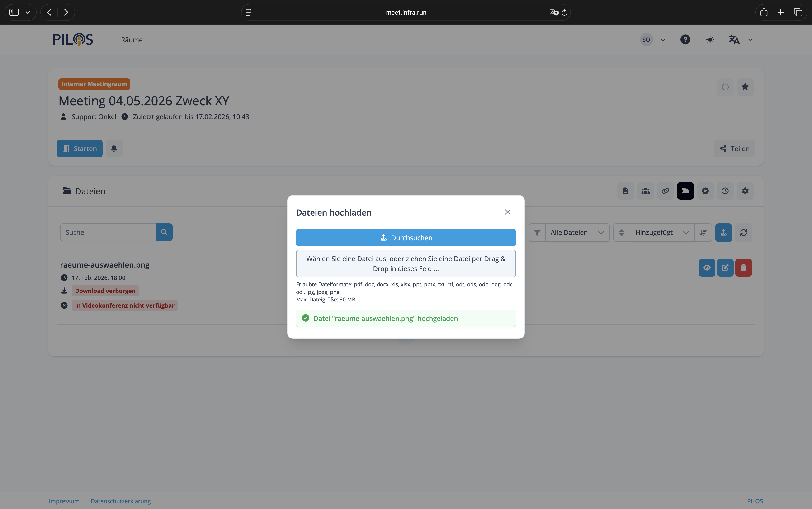Open the personalized links tab icon
Image resolution: width=812 pixels, height=509 pixels.
665,191
